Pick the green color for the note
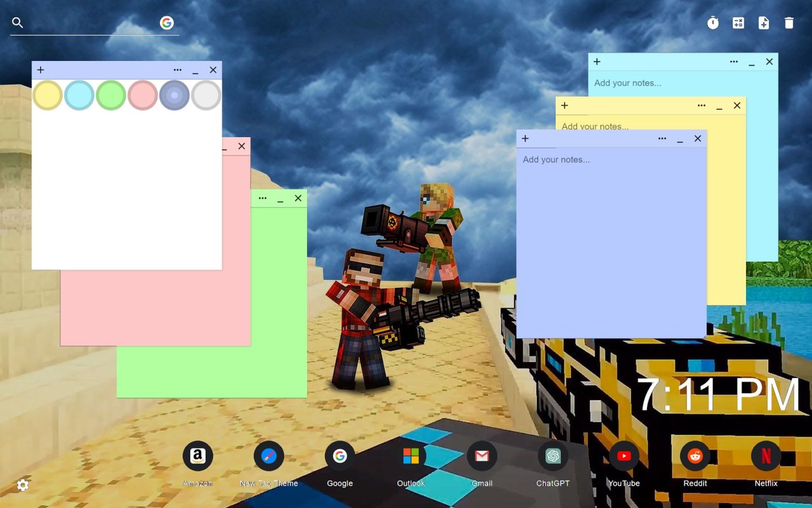 [111, 95]
